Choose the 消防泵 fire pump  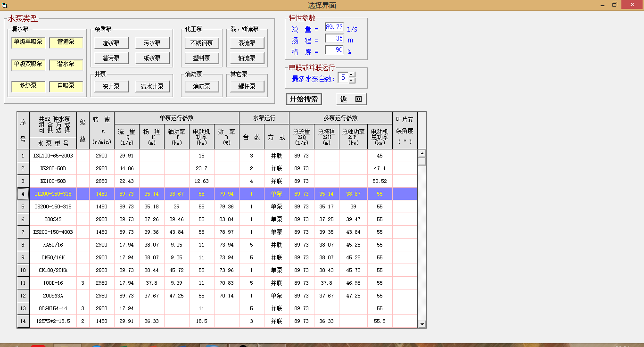[202, 86]
